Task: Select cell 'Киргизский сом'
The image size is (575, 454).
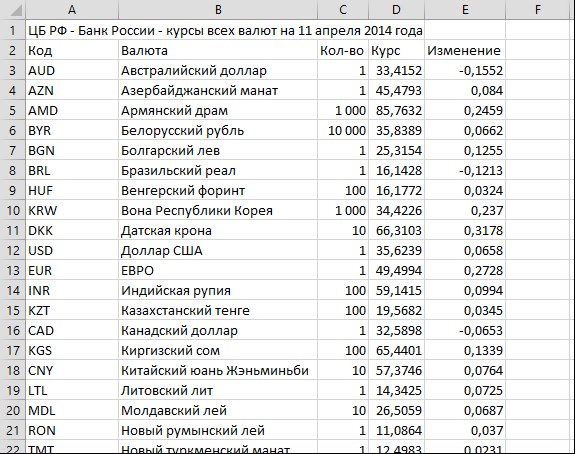Action: pos(218,351)
